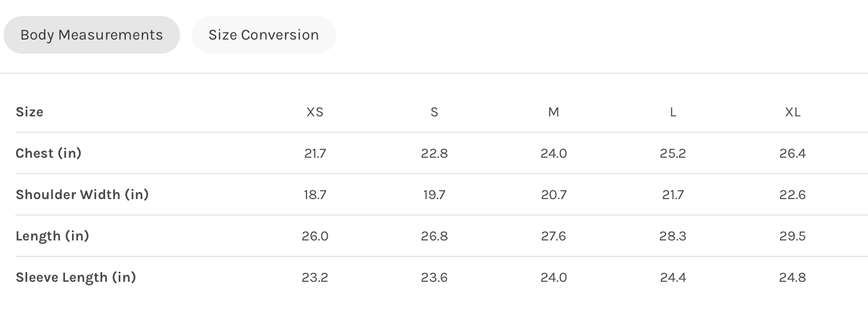Viewport: 868px width, 332px height.
Task: Select the Sleeve Length (in) row label
Action: [76, 278]
